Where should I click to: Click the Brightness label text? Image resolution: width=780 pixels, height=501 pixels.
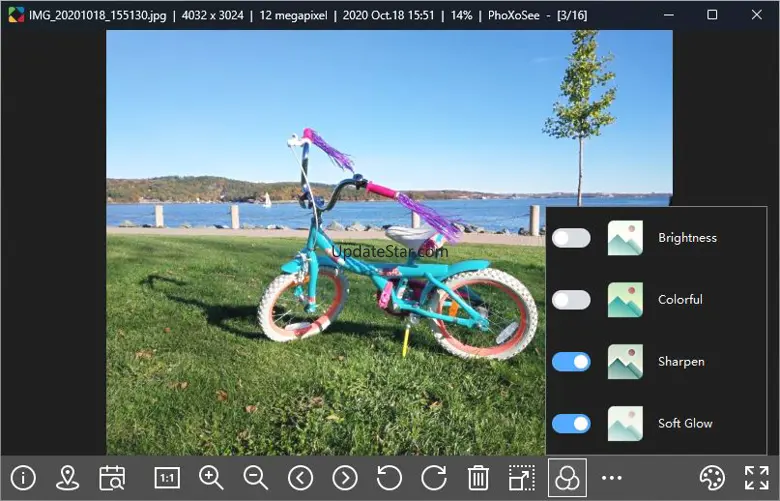(687, 238)
